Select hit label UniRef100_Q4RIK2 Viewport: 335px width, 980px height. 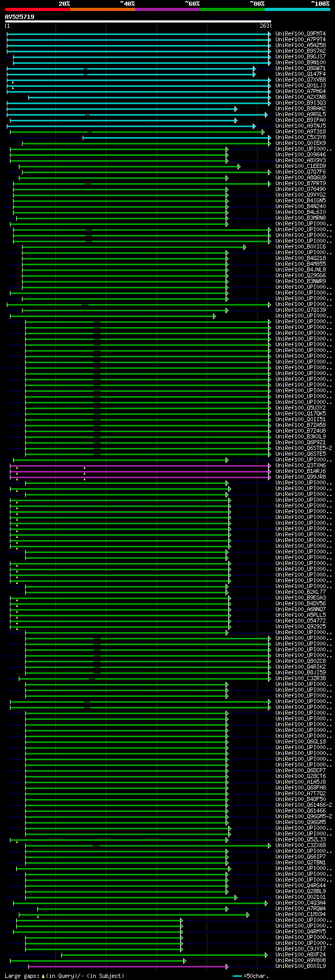(x=300, y=667)
